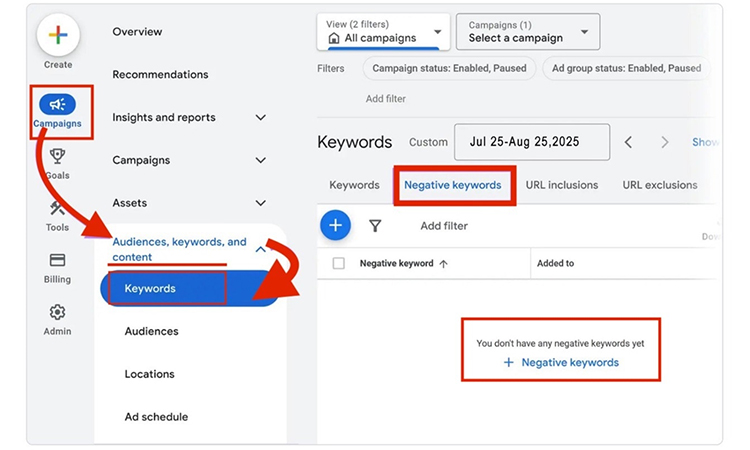Switch to the Negative keywords tab
Image resolution: width=750 pixels, height=450 pixels.
453,185
